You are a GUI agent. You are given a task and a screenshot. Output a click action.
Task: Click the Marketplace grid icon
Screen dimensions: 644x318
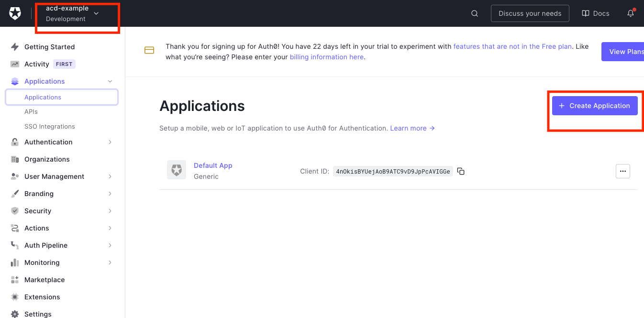(x=15, y=280)
